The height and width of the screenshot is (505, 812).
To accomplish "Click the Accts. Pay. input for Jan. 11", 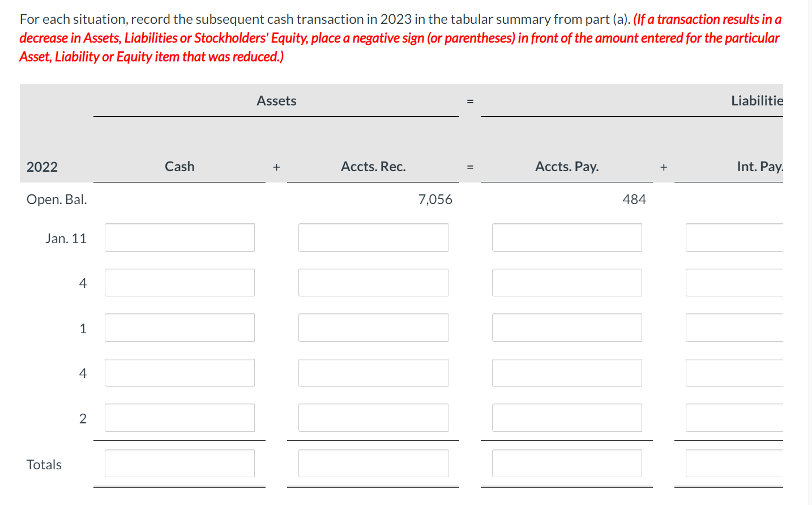I will [567, 237].
